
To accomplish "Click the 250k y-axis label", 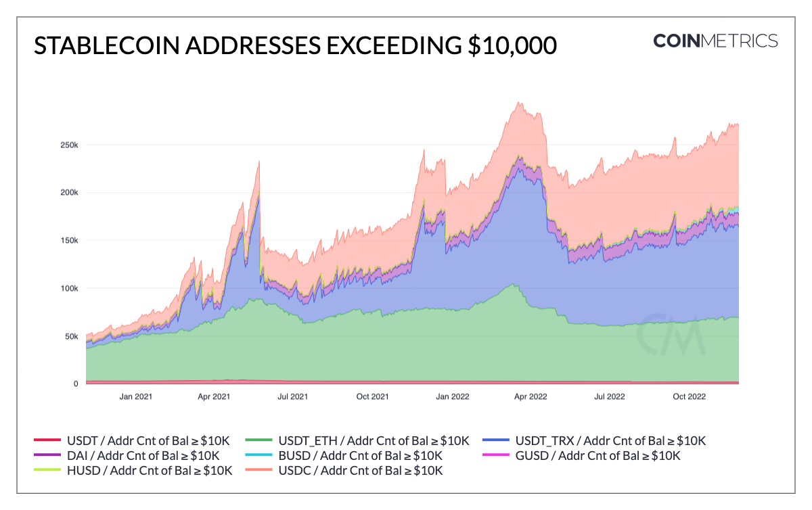I will (x=69, y=145).
